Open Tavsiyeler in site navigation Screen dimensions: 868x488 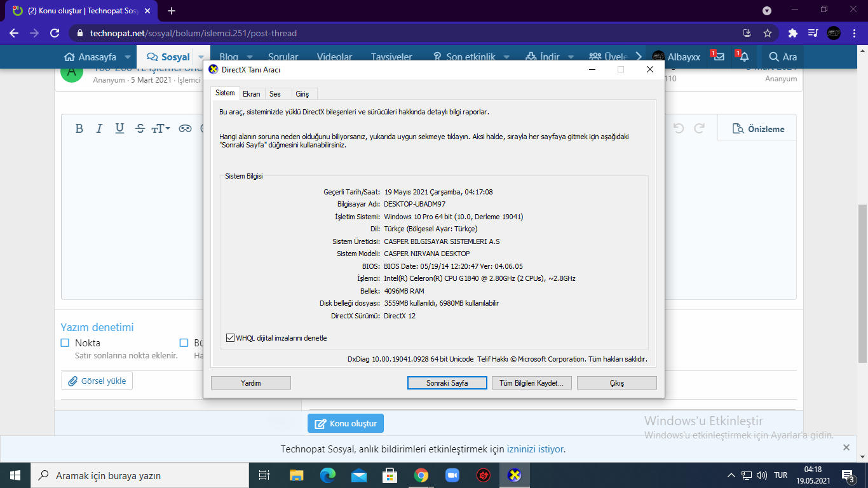coord(391,57)
